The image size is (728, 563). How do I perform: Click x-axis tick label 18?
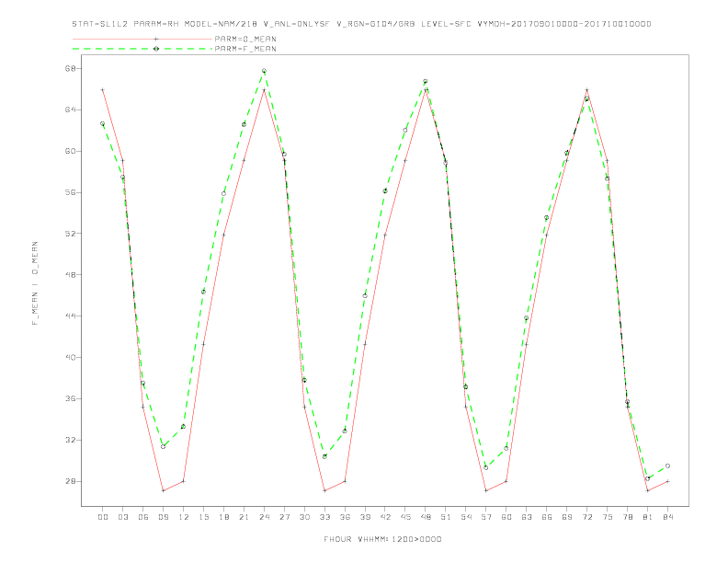pos(223,517)
